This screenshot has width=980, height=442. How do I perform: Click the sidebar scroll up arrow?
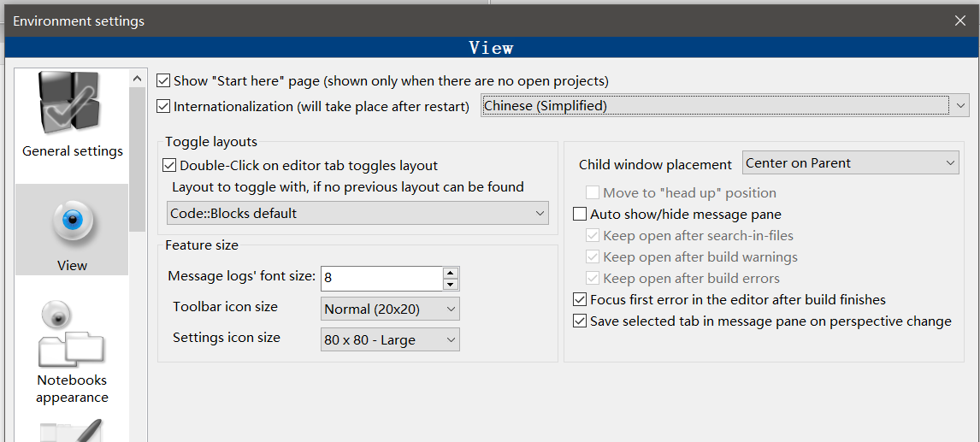pos(138,79)
